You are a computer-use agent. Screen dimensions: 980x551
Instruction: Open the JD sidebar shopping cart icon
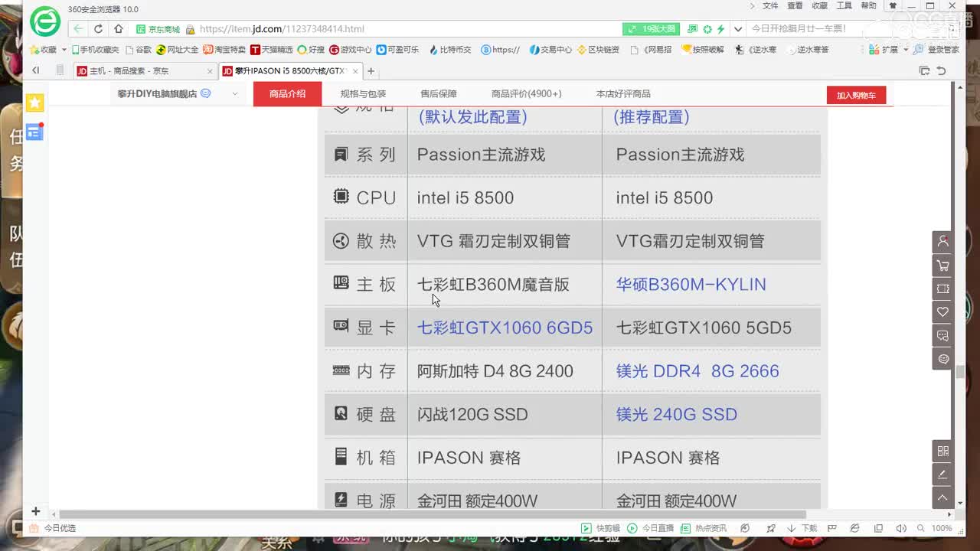[942, 266]
